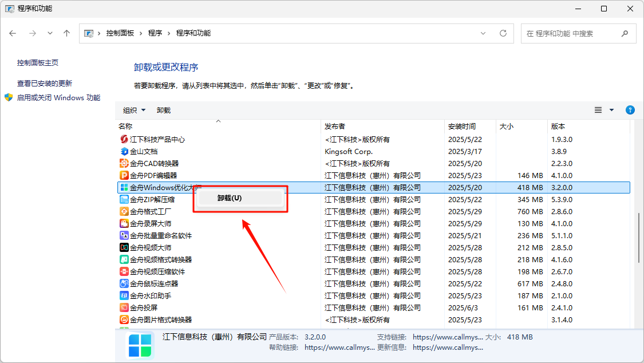Expand the address bar history dropdown

[x=483, y=33]
